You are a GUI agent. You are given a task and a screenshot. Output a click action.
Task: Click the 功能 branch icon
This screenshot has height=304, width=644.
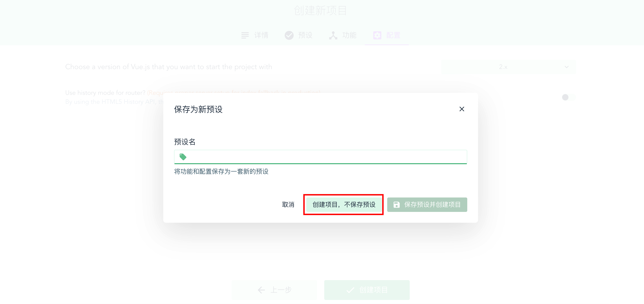pos(333,35)
